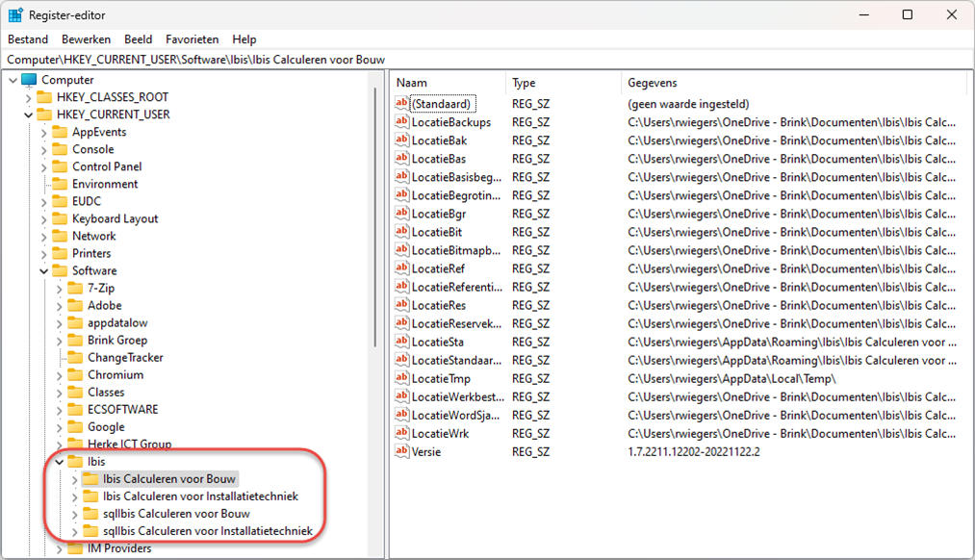Click the string value icon beside LocatieBackups
The height and width of the screenshot is (560, 975).
(402, 122)
